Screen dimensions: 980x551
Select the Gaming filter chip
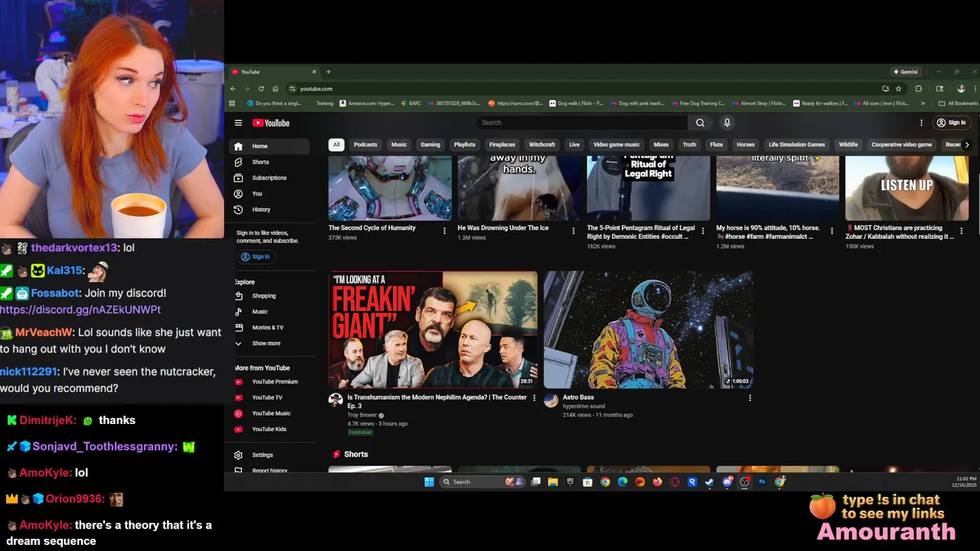[x=430, y=145]
